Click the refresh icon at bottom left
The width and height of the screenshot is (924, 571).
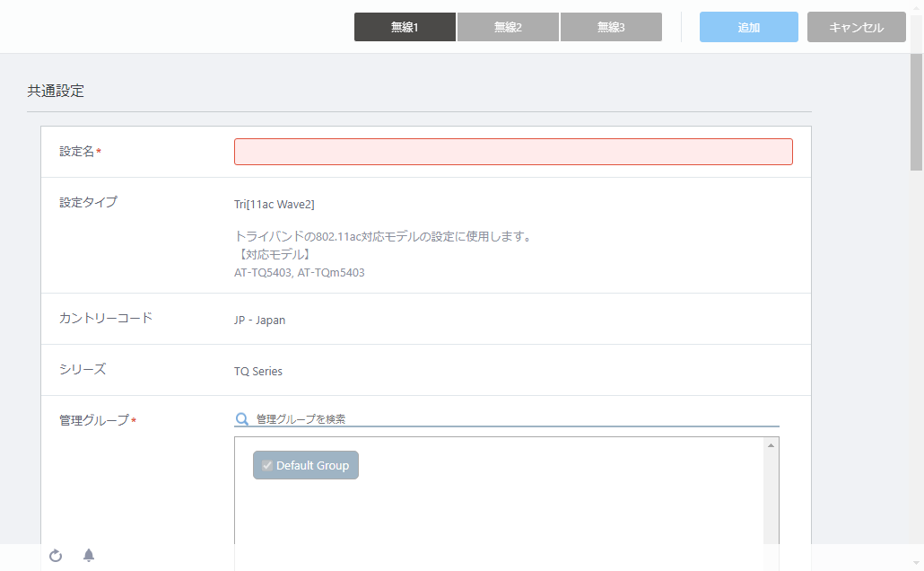pyautogui.click(x=56, y=556)
